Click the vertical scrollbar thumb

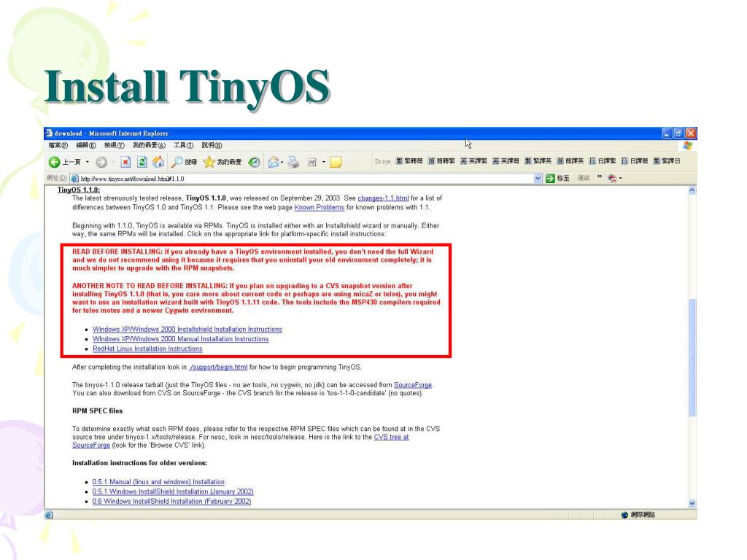692,357
